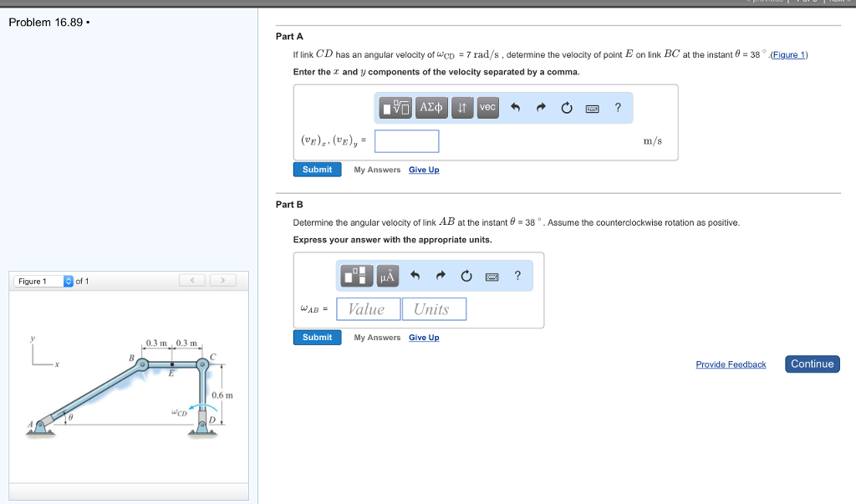Open the Provide Feedback link
Image resolution: width=856 pixels, height=504 pixels.
[x=731, y=364]
